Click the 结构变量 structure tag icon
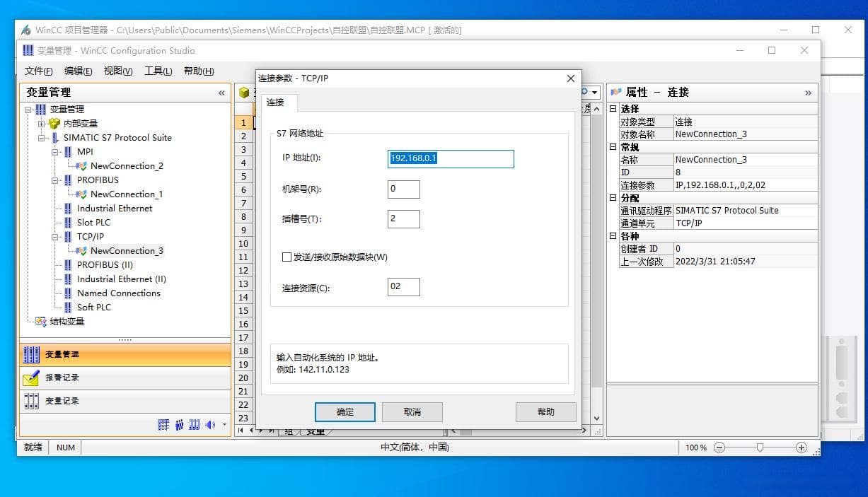The image size is (868, 497). coord(41,321)
